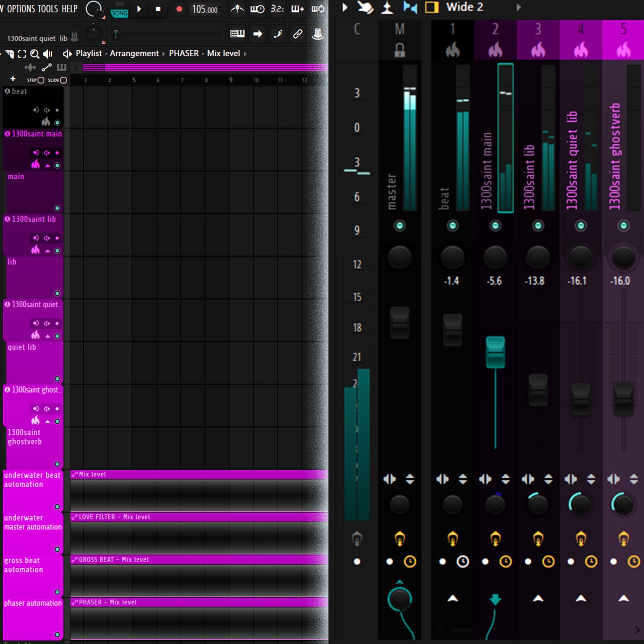Image resolution: width=644 pixels, height=644 pixels.
Task: Toggle wait for input before recording
Action: [257, 9]
